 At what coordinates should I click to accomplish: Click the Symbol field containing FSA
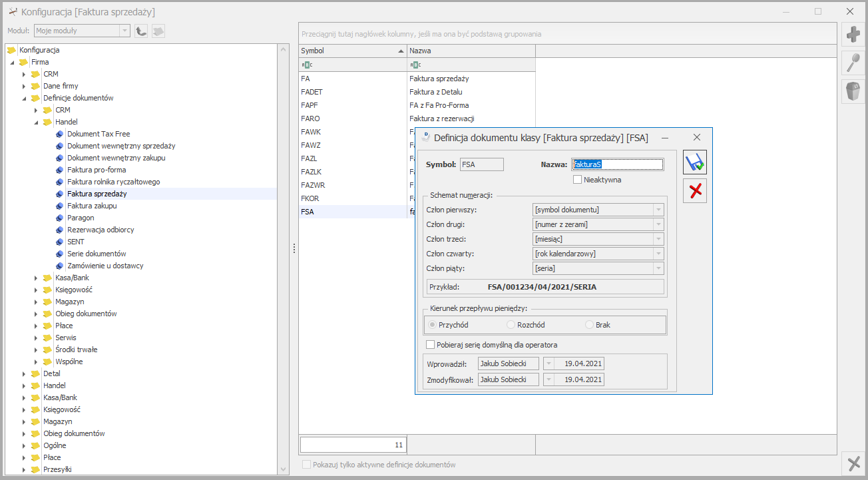tap(482, 164)
